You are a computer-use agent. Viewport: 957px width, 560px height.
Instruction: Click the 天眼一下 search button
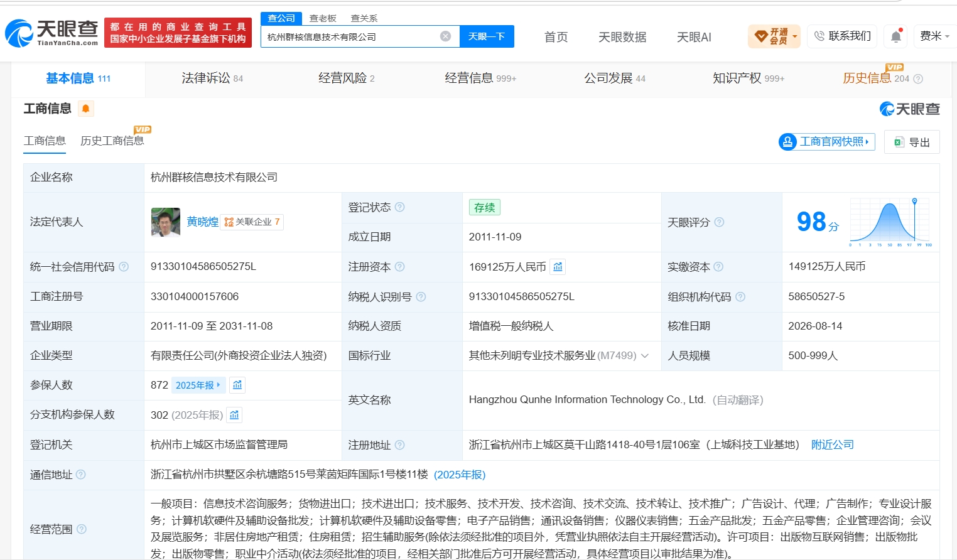(x=487, y=36)
